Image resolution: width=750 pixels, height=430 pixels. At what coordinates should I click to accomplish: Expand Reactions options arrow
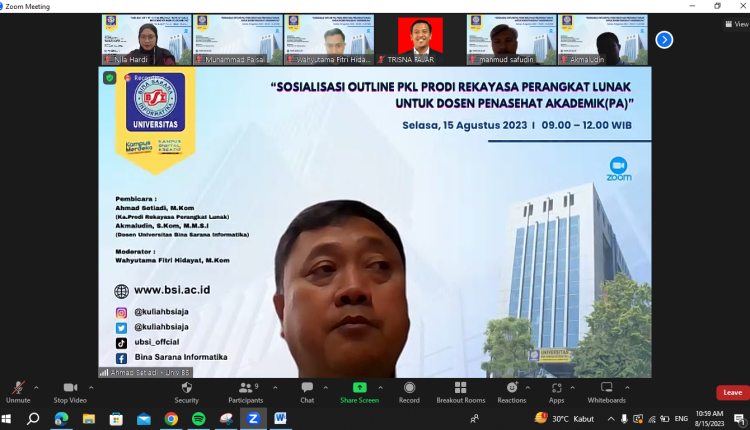[528, 388]
